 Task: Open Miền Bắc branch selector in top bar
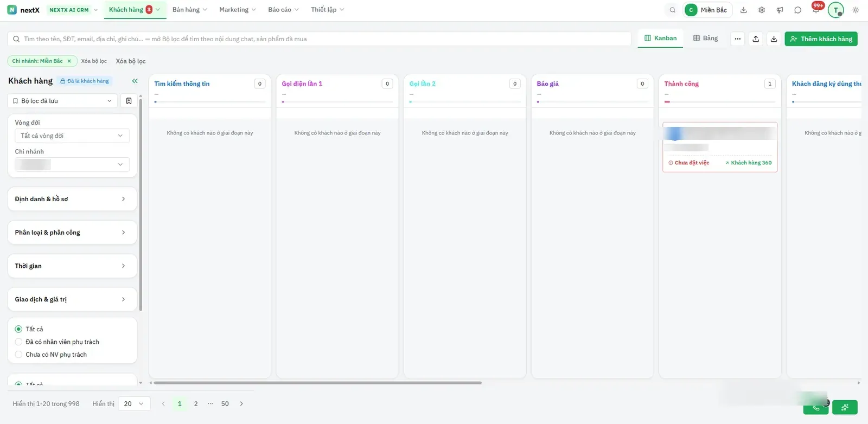point(708,10)
